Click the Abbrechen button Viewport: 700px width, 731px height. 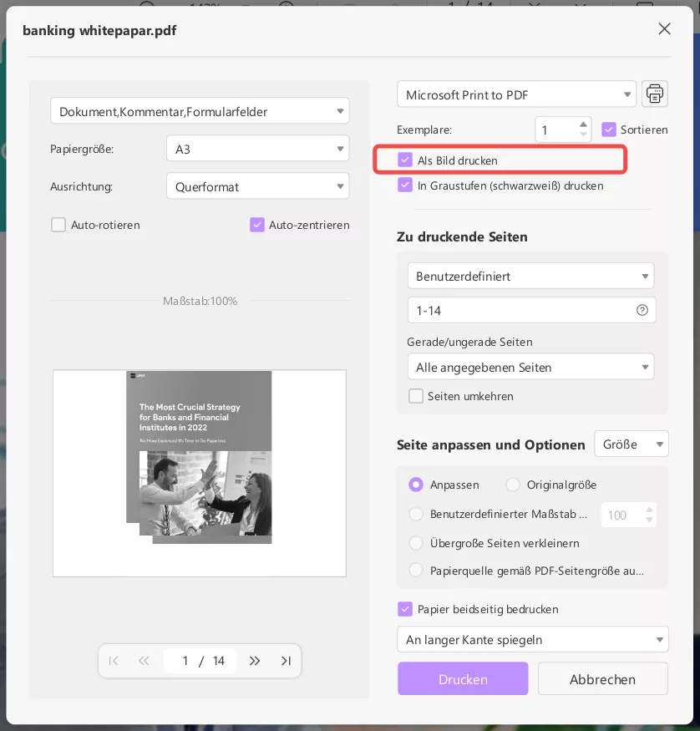pos(602,678)
